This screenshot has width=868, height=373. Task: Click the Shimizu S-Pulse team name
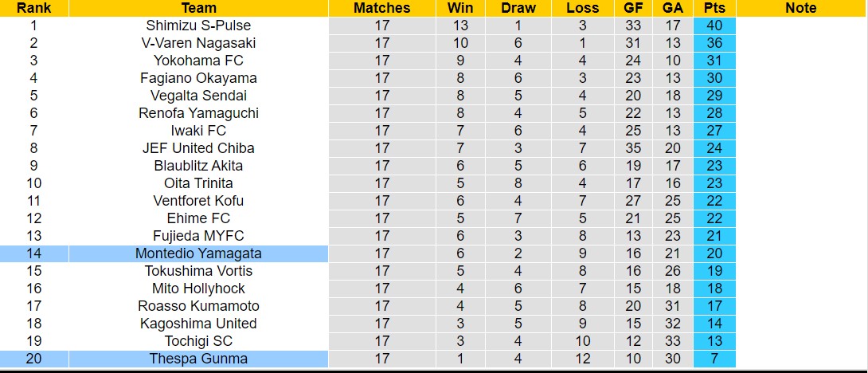(x=198, y=26)
